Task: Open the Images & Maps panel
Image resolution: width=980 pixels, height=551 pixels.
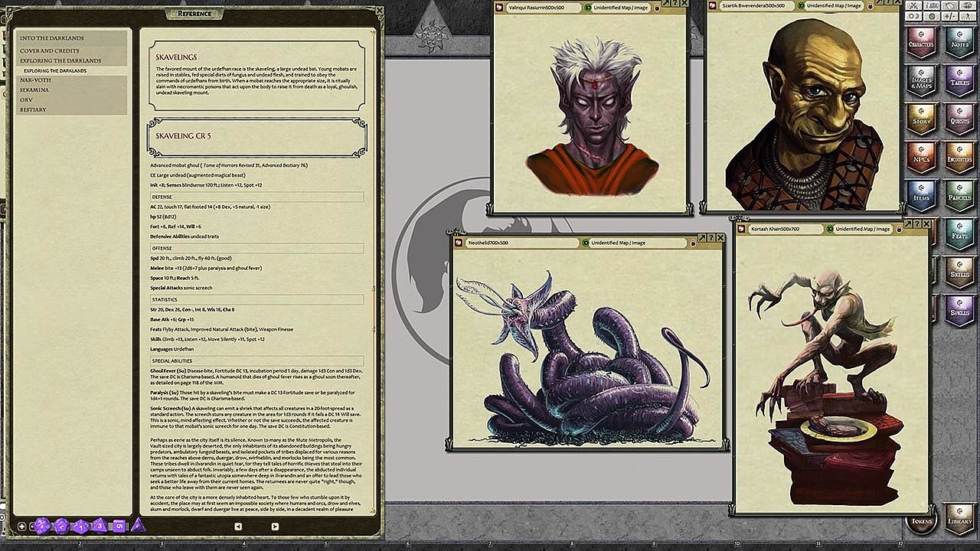Action: [x=921, y=80]
